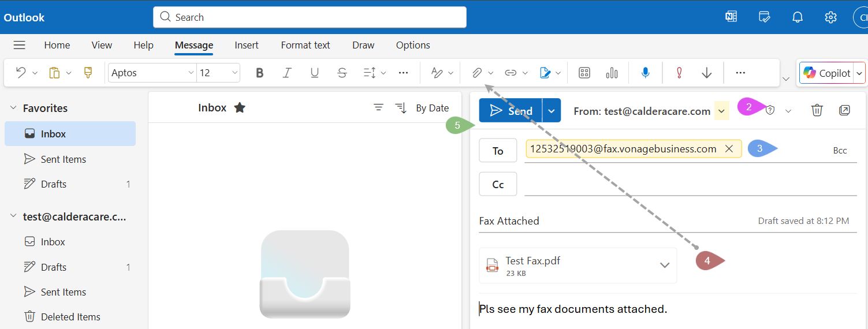Click the Inbox filter icon

coord(378,107)
